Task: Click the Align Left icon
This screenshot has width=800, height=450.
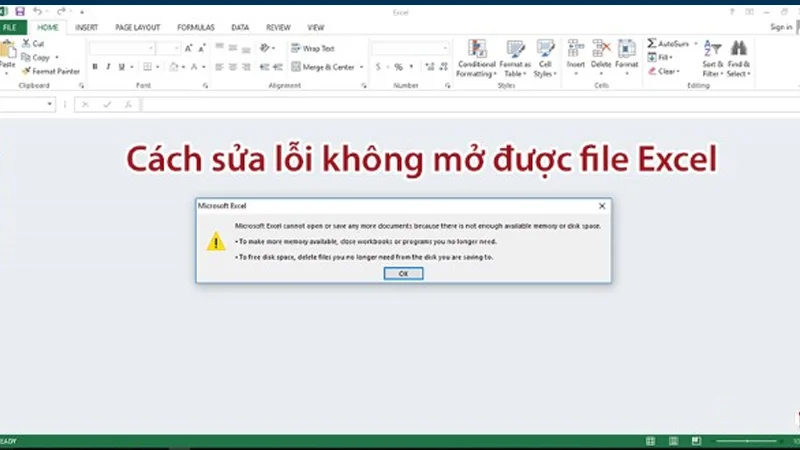Action: pos(219,67)
